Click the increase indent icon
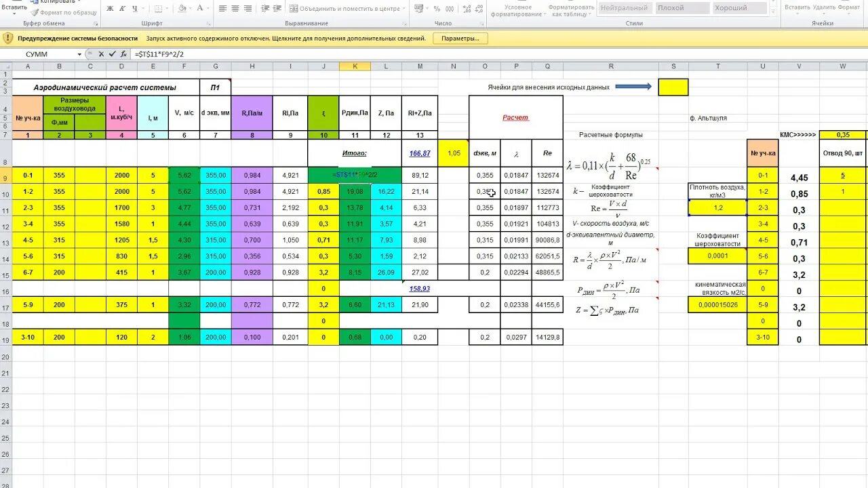 pos(277,9)
